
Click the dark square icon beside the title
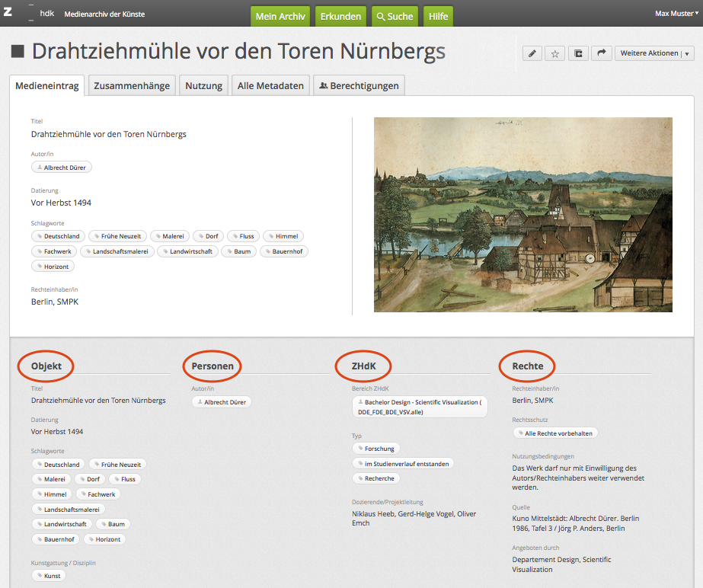(18, 52)
